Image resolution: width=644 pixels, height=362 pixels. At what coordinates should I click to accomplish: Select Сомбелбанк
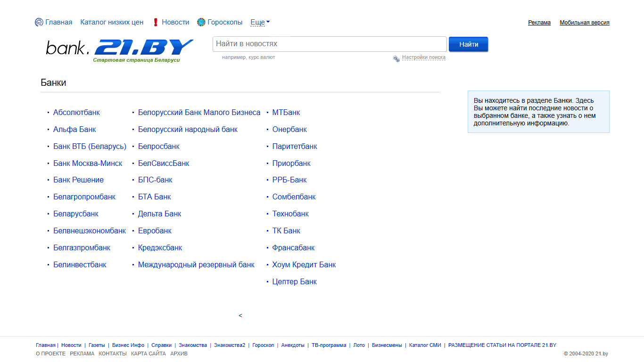[x=294, y=197]
